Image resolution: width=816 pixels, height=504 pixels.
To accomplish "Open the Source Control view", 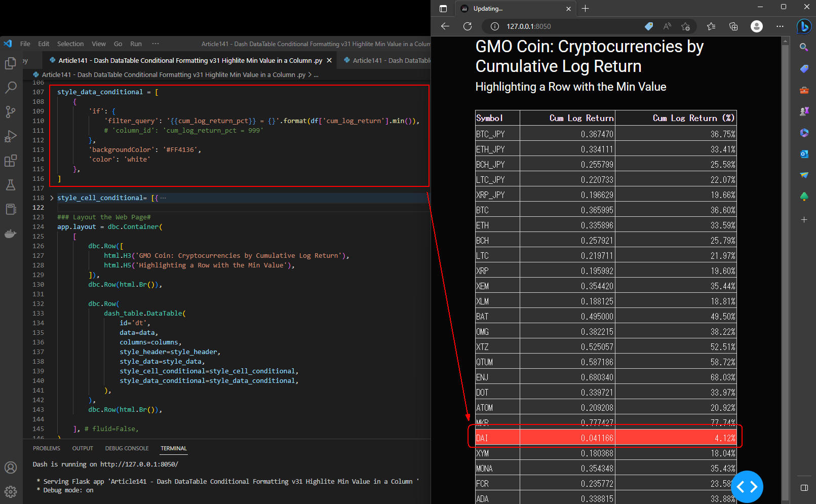I will tap(11, 112).
